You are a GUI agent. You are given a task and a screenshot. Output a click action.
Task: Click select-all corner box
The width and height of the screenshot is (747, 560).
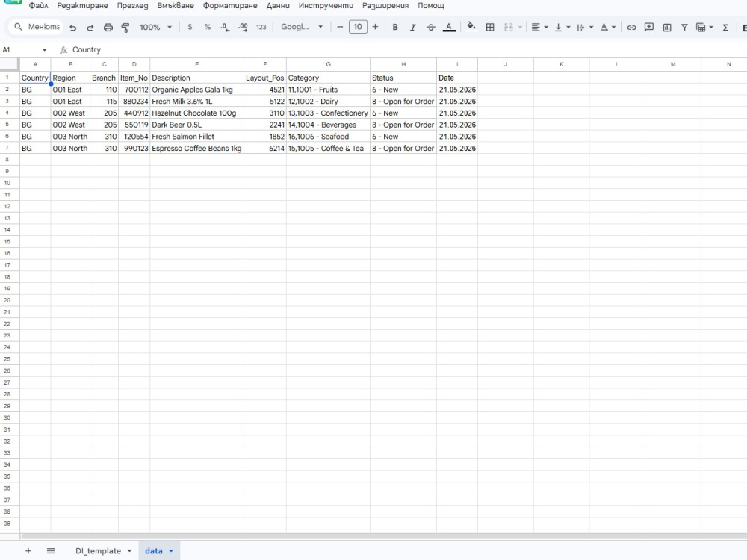(x=9, y=64)
